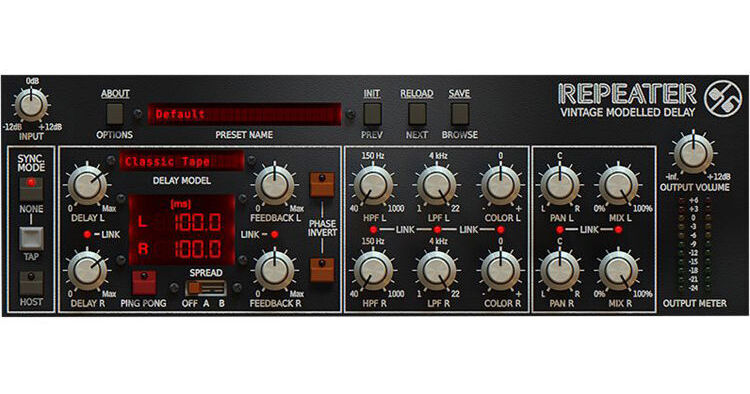Toggle upper Phase Invert orange button
This screenshot has width=750, height=394.
coord(322,185)
